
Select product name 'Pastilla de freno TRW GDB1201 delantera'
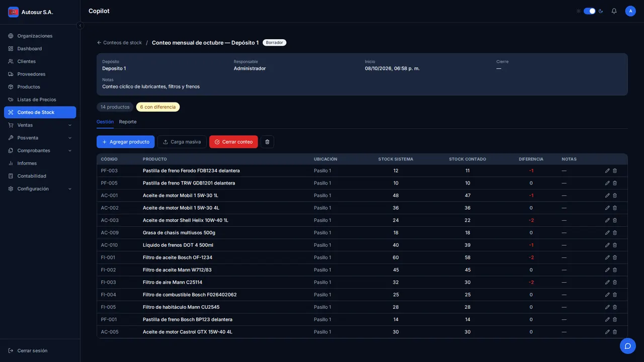click(x=189, y=183)
